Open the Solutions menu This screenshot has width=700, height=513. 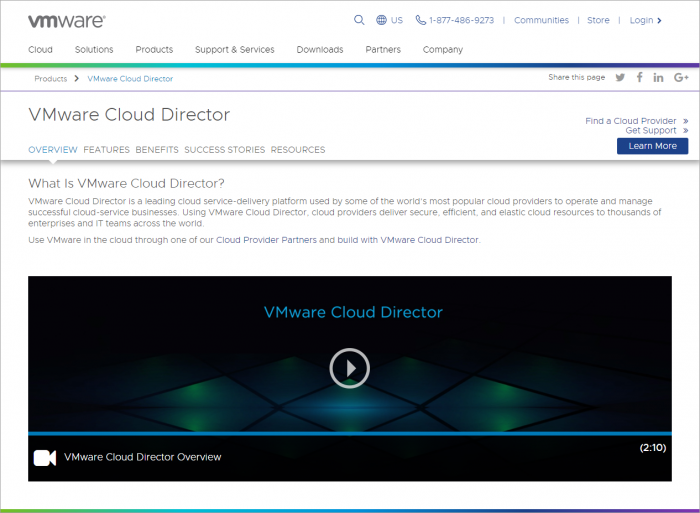point(94,50)
